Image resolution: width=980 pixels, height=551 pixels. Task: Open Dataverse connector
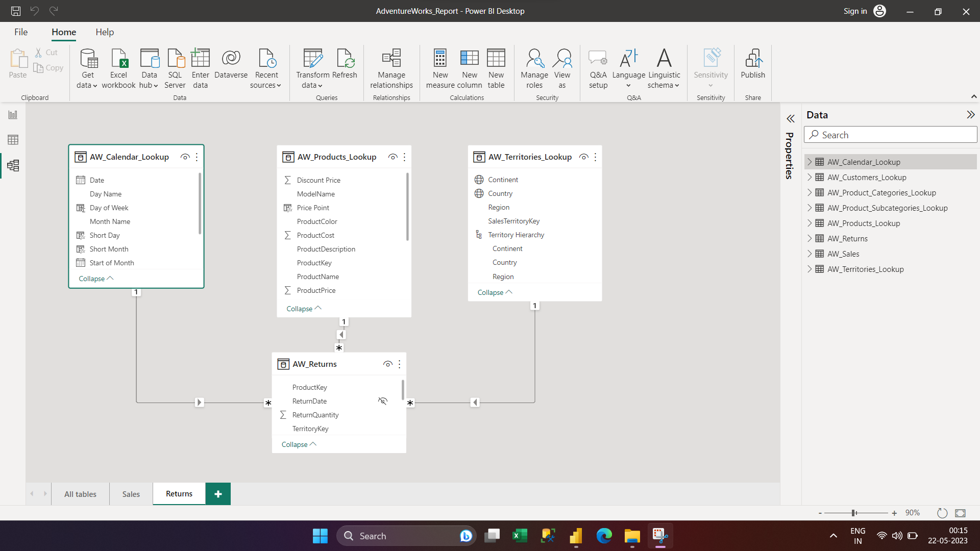coord(231,64)
